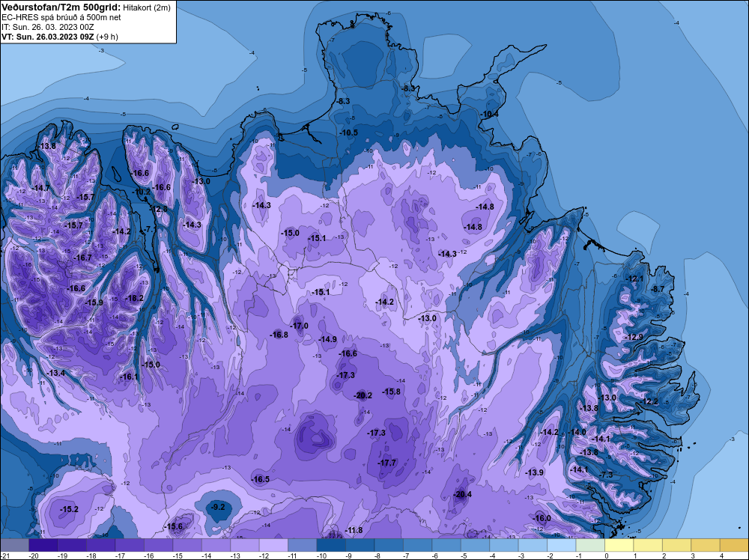This screenshot has height=560, width=749.
Task: Click the -17.0 temperature value
Action: point(299,326)
